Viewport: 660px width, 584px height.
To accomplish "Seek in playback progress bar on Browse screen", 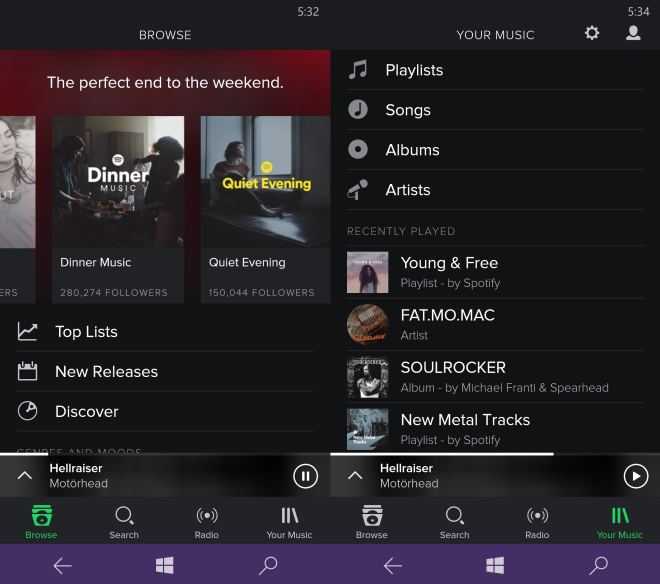I will [x=165, y=454].
